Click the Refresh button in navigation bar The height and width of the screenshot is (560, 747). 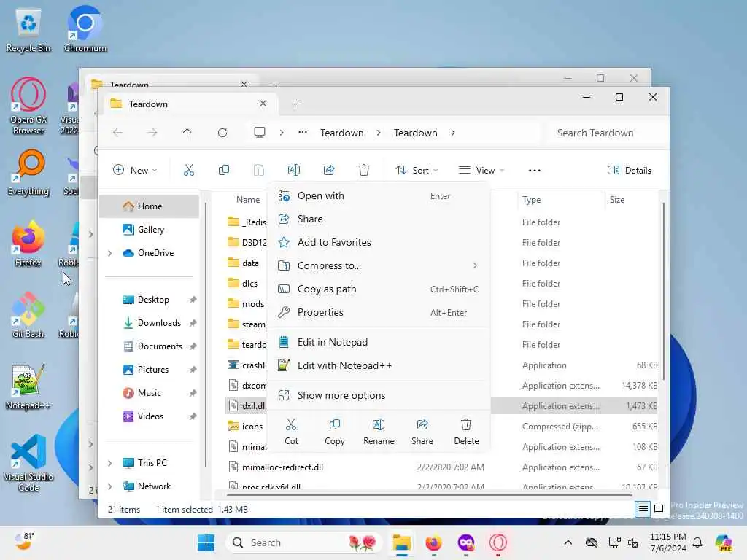tap(222, 133)
